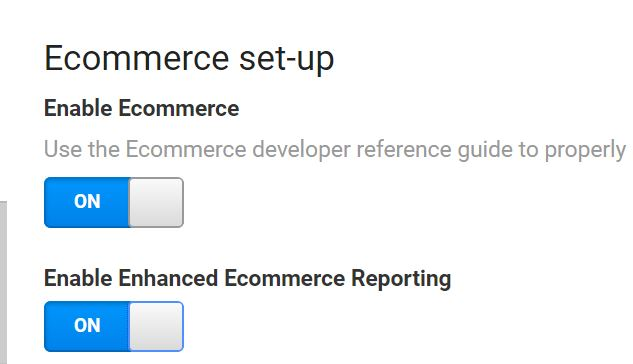This screenshot has width=633, height=364.
Task: Disable Enhanced Ecommerce Reporting switch
Action: (x=114, y=326)
